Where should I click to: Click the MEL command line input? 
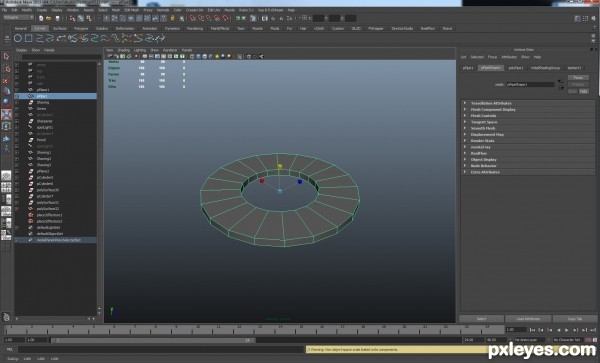(x=161, y=349)
